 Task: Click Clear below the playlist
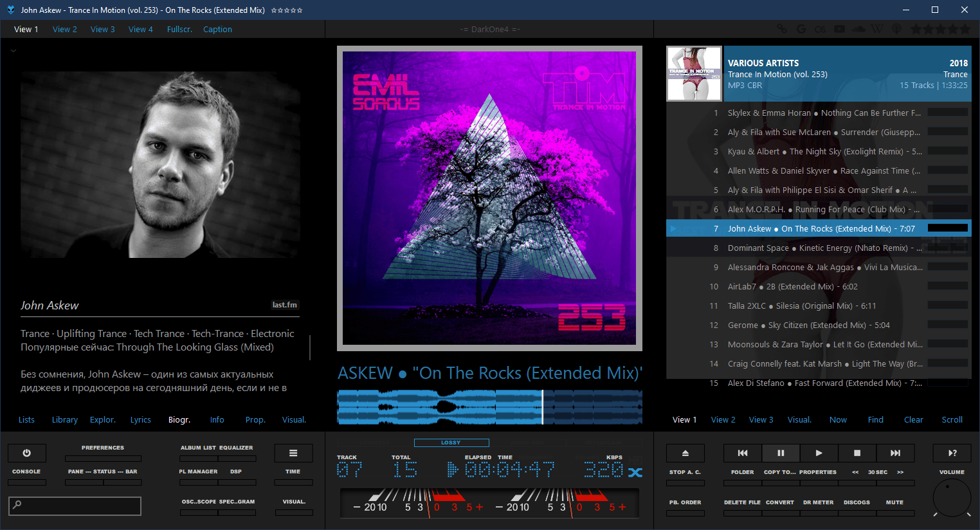pyautogui.click(x=914, y=419)
